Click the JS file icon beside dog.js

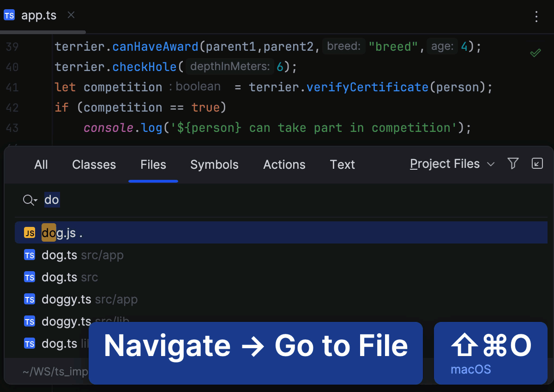tap(29, 232)
